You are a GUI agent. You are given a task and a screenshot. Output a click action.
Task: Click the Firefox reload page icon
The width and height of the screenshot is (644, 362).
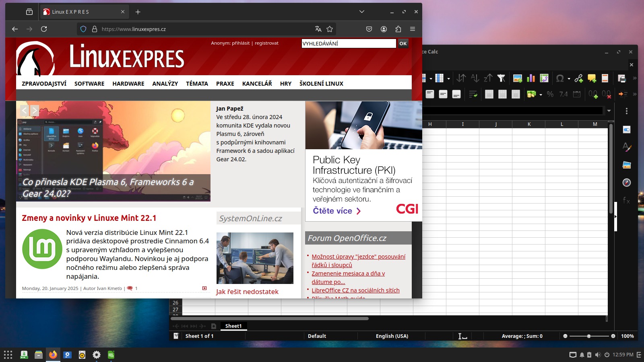(44, 29)
